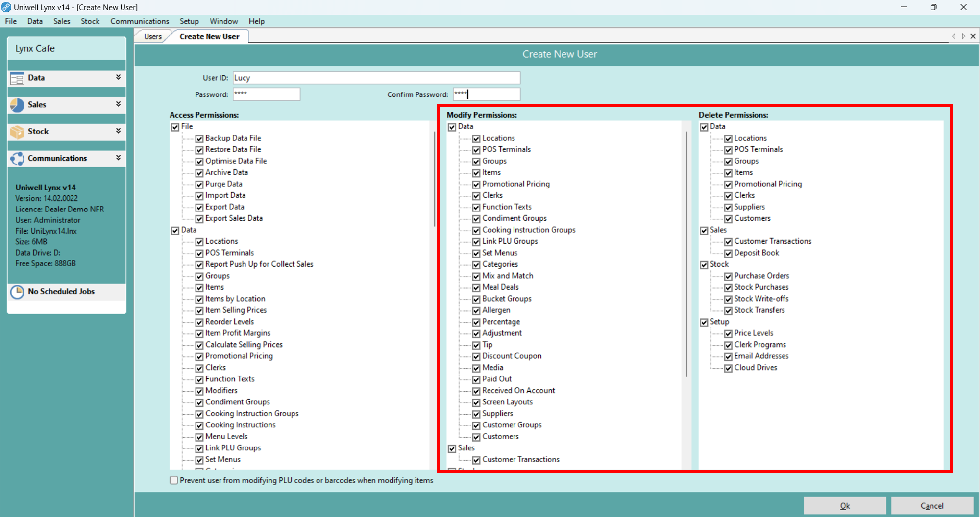Click the tab scroll right arrow
The image size is (980, 517).
pos(963,36)
